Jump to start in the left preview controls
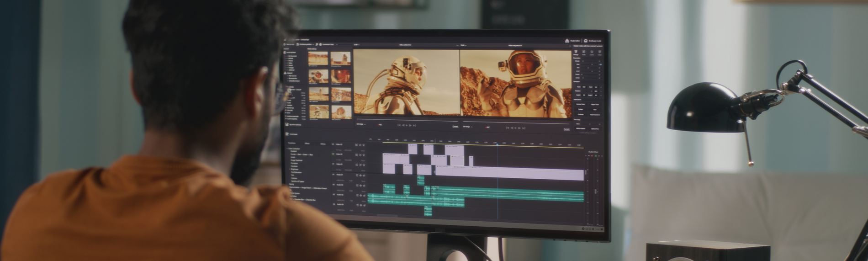The width and height of the screenshot is (868, 261). coord(399,125)
